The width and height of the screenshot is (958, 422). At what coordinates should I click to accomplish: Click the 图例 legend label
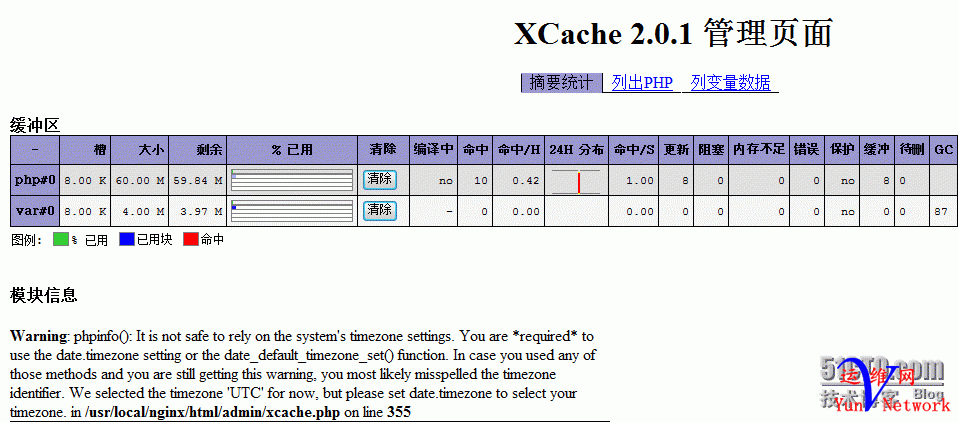tap(27, 239)
